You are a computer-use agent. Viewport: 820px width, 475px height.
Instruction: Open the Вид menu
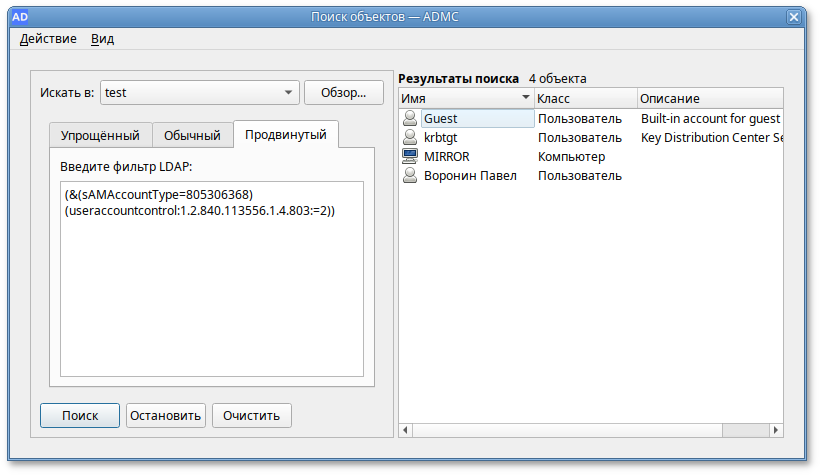coord(102,39)
